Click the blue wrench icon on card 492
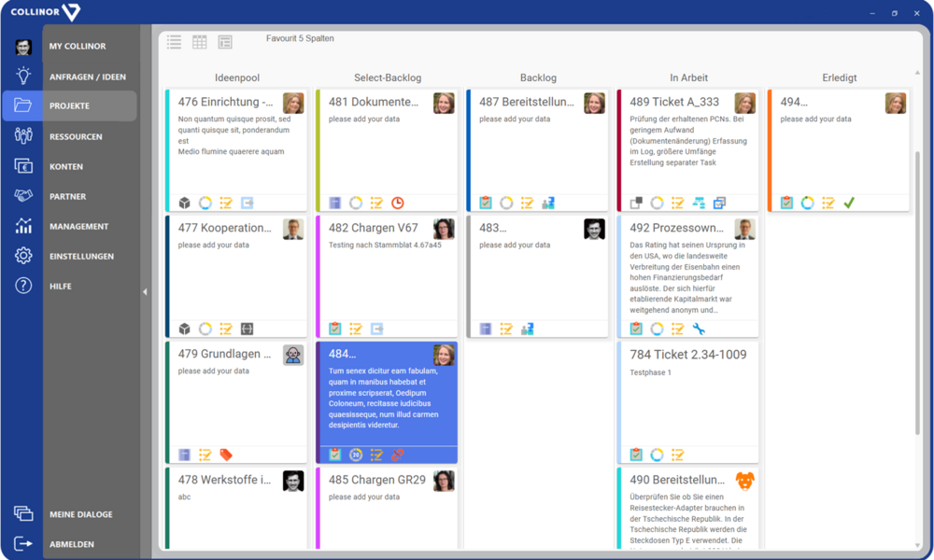Screen dimensions: 934x560 [x=698, y=329]
